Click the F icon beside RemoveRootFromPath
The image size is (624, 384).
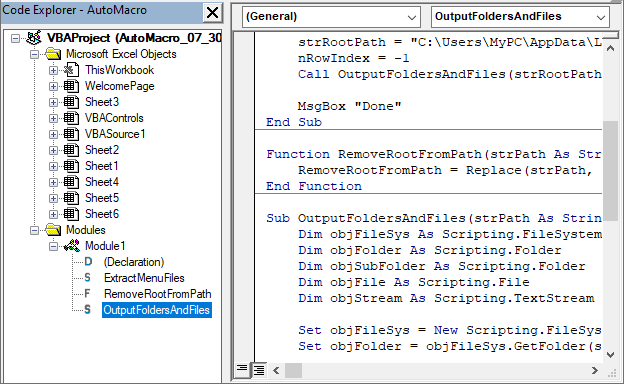87,294
